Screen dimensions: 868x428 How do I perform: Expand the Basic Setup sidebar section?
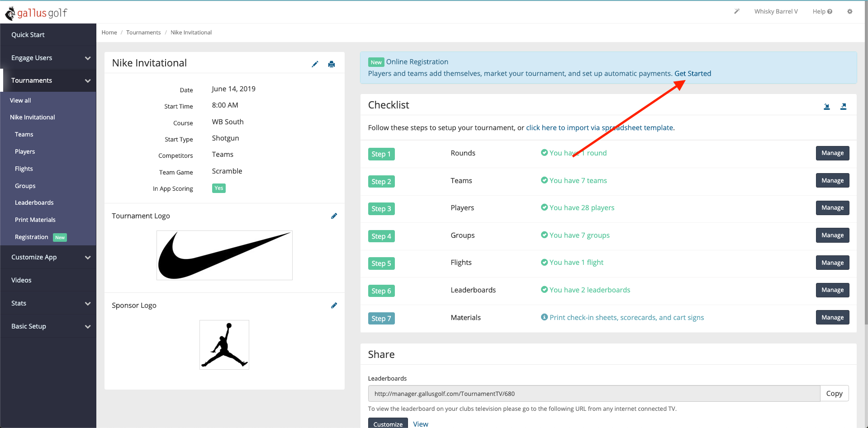pyautogui.click(x=48, y=326)
